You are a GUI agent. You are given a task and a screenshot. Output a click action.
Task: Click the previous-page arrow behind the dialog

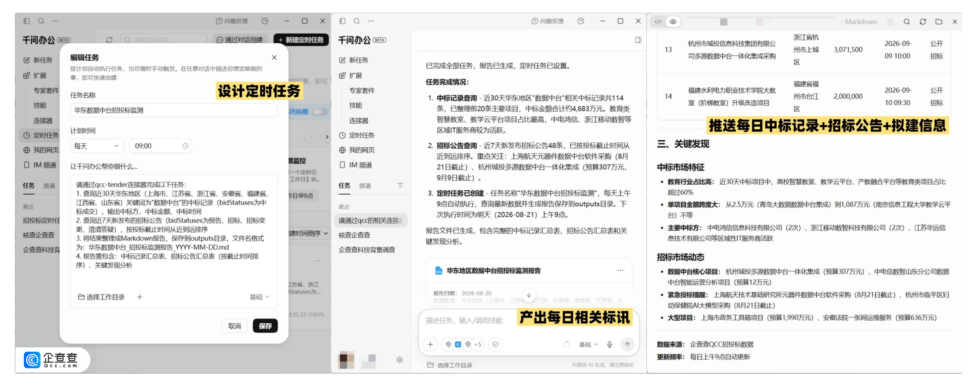pos(311,137)
